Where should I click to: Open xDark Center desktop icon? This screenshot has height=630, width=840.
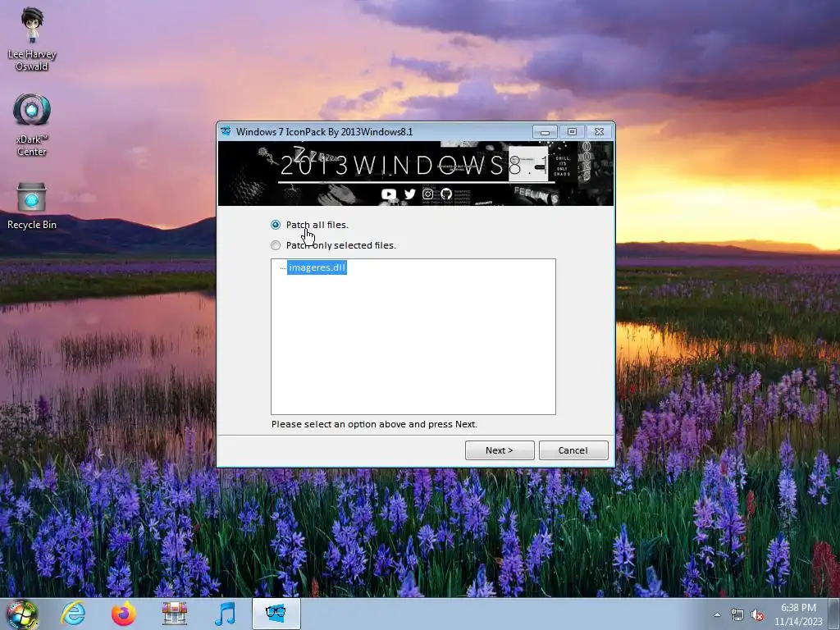[x=32, y=125]
